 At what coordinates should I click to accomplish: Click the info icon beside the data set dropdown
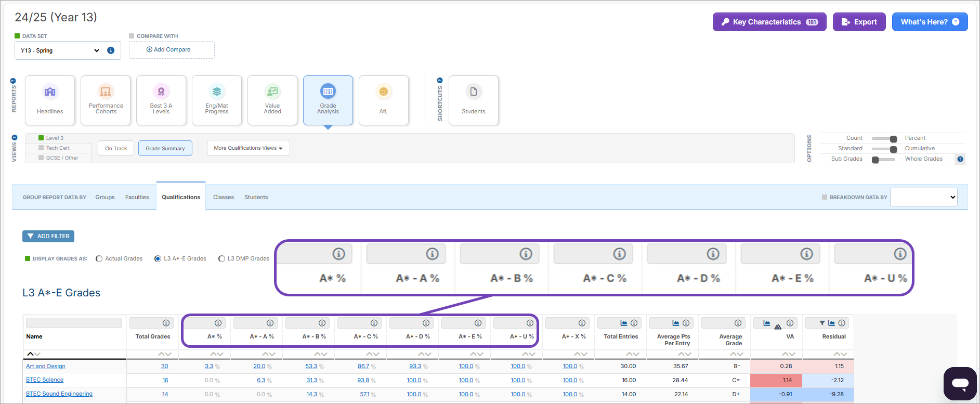111,50
